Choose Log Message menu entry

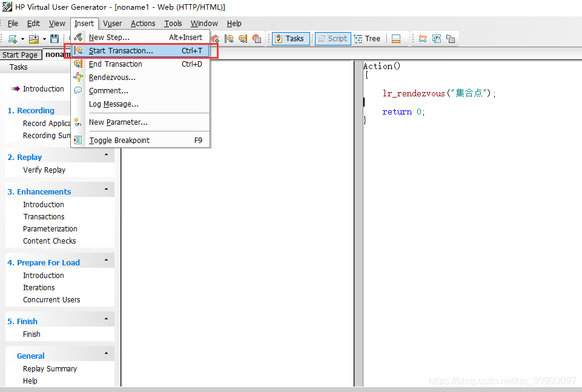click(141, 104)
